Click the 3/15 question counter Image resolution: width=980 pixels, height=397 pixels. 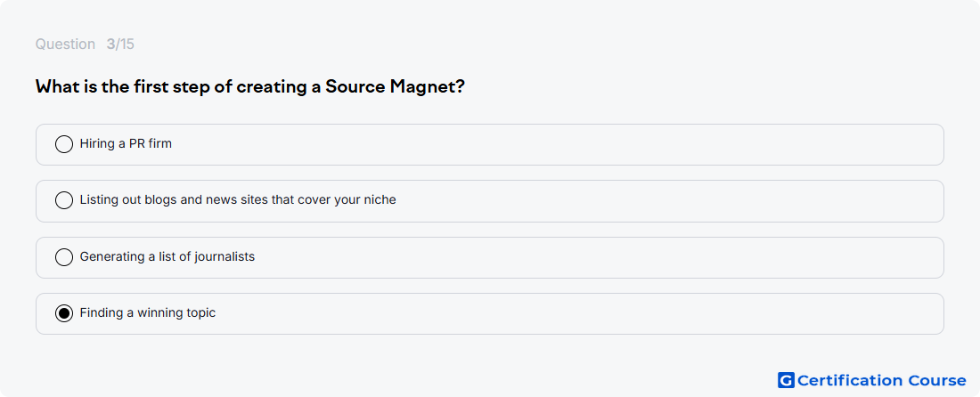pyautogui.click(x=120, y=45)
